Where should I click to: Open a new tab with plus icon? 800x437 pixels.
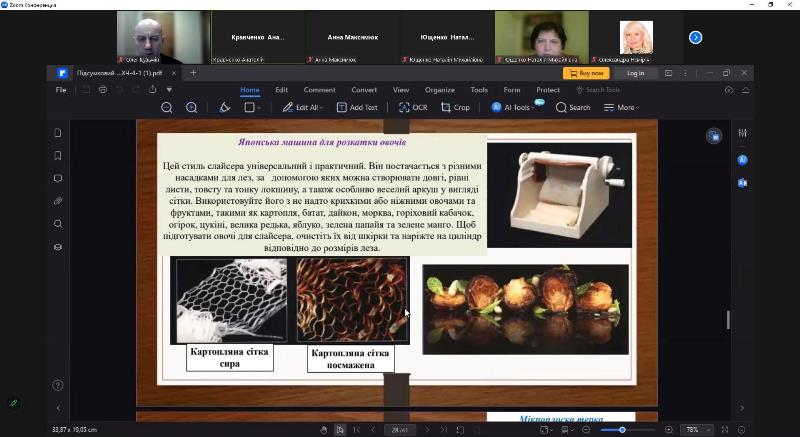[193, 73]
